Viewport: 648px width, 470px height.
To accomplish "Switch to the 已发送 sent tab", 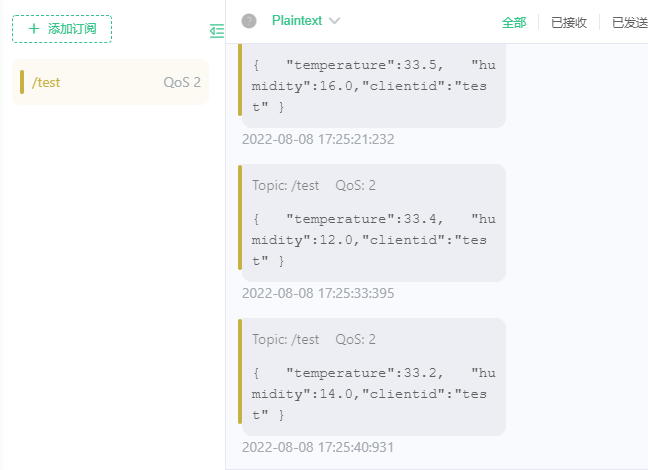I will click(x=629, y=22).
